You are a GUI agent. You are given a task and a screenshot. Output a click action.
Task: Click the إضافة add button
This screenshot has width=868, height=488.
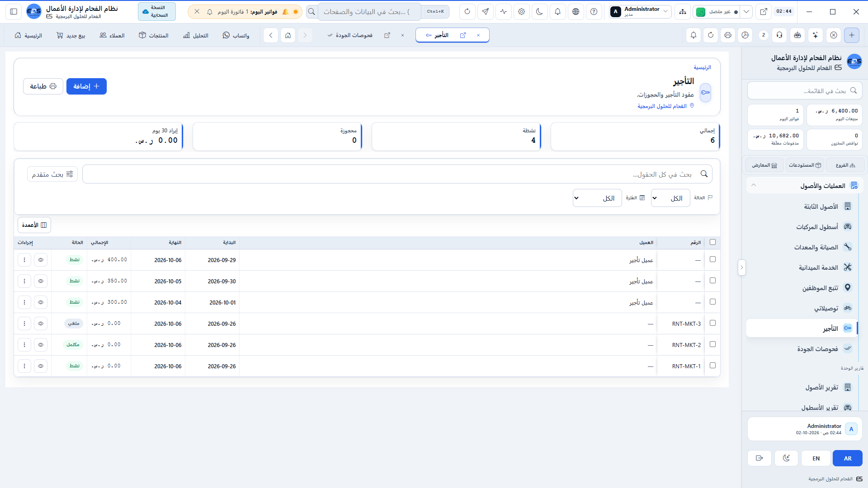[86, 86]
